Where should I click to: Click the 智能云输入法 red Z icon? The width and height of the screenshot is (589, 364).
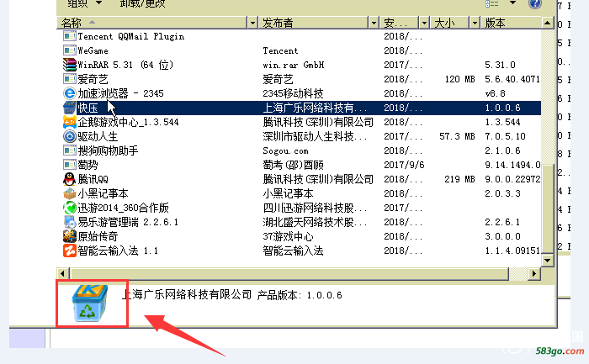(x=70, y=251)
